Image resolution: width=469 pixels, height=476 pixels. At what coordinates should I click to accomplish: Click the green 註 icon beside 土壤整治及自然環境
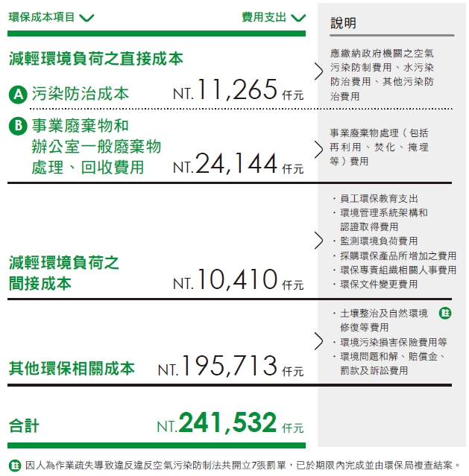tap(445, 313)
